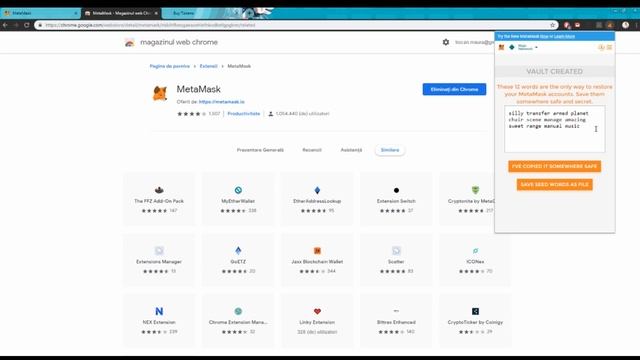The height and width of the screenshot is (360, 640).
Task: Open the Scatter extension card
Action: (396, 259)
